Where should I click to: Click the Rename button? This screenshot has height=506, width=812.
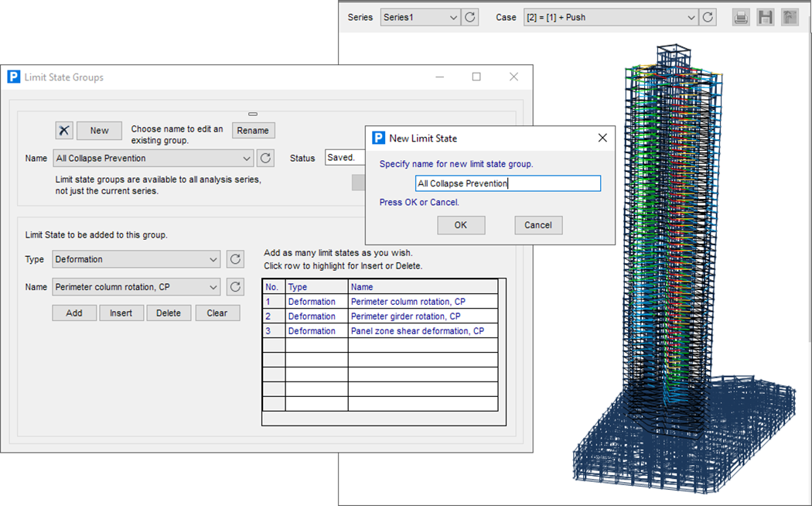[253, 131]
